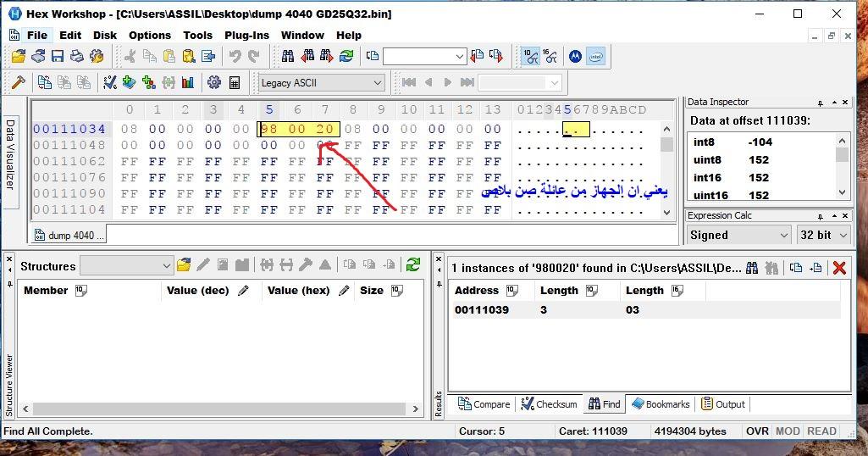The width and height of the screenshot is (868, 456).
Task: Click the green Replace arrows icon
Action: [x=346, y=56]
